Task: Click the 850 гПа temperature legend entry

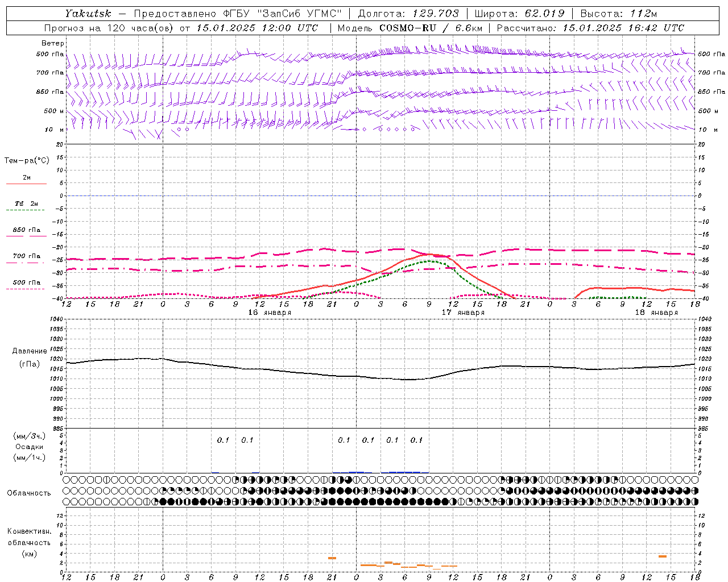Action: click(27, 230)
